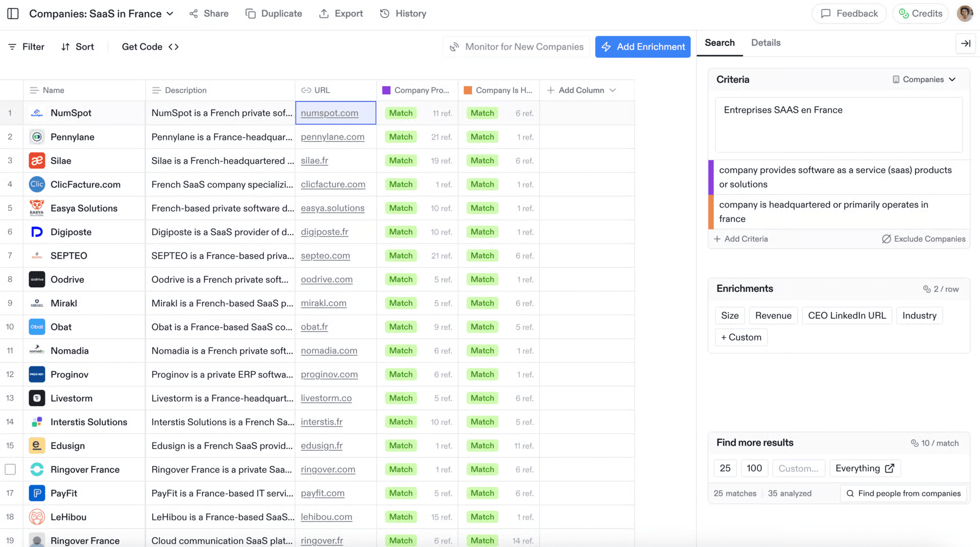Click the Match badge with 21 ref. for Pennylane
The width and height of the screenshot is (980, 547).
[401, 137]
